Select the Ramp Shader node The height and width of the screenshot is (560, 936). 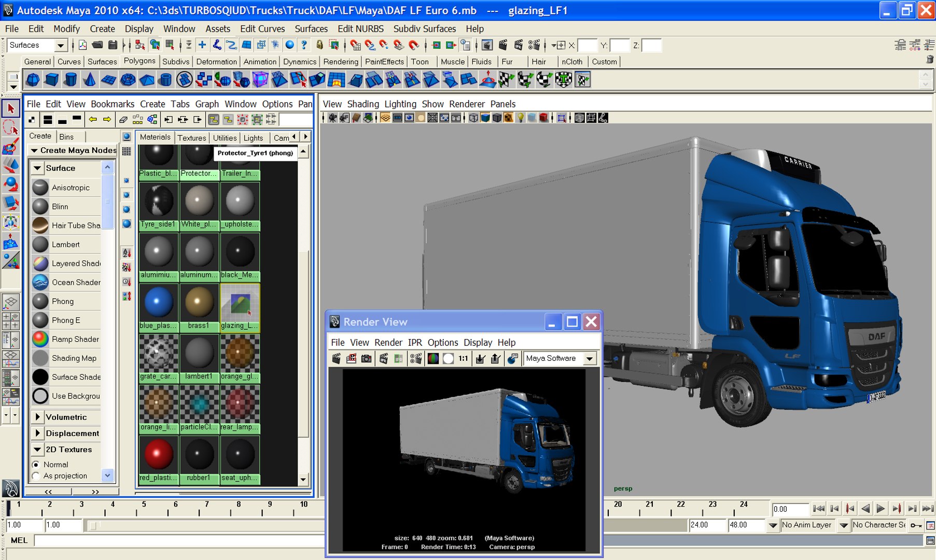coord(66,339)
